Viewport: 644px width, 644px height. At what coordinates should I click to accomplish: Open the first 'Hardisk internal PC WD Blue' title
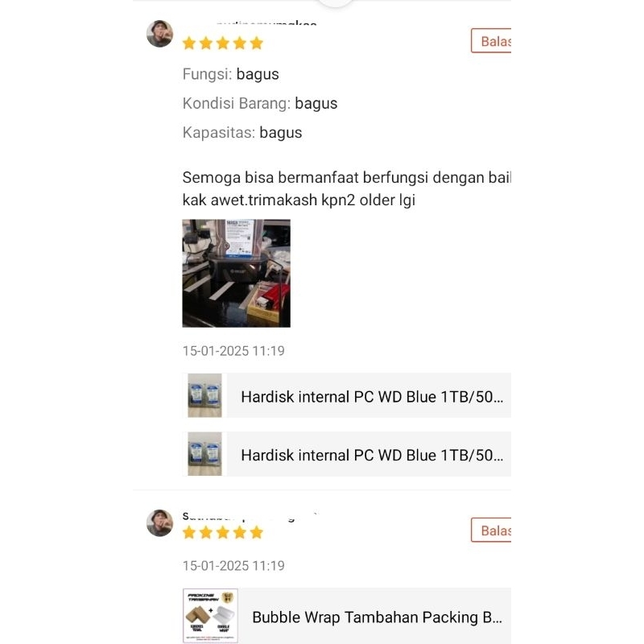click(372, 397)
